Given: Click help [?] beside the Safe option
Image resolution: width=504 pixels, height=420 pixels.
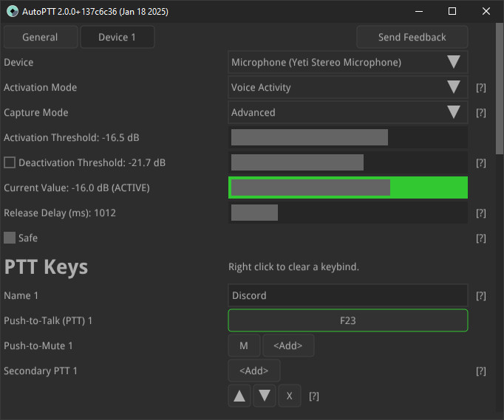Looking at the screenshot, I should (481, 238).
